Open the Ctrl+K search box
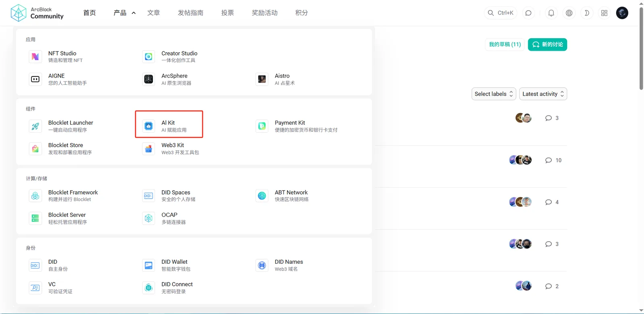644x314 pixels. coord(501,13)
